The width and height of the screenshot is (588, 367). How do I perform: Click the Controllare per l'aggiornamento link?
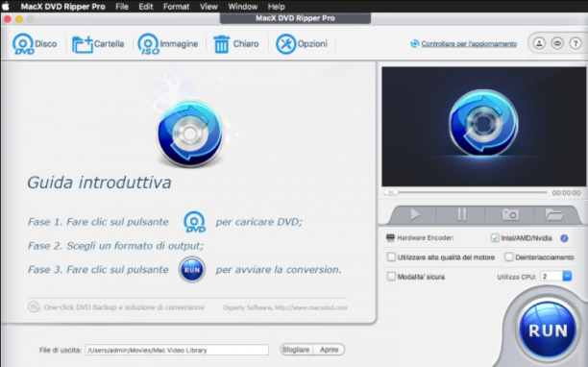coord(469,44)
